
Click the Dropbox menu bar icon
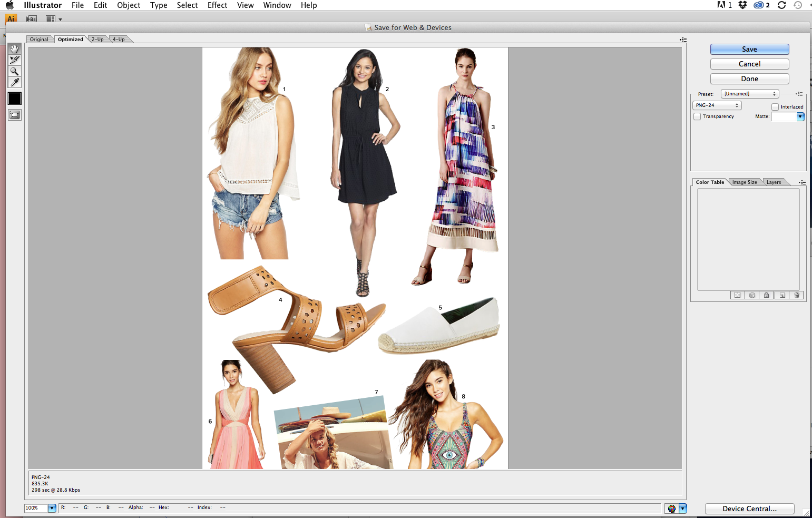tap(743, 5)
